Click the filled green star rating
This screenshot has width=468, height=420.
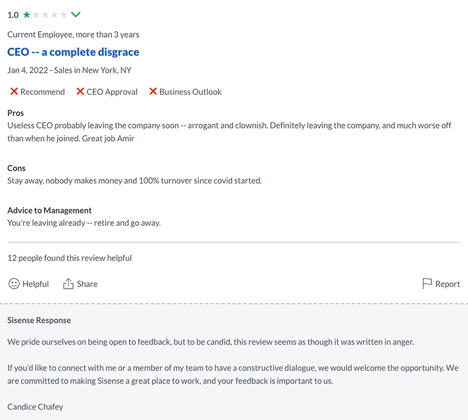click(27, 15)
